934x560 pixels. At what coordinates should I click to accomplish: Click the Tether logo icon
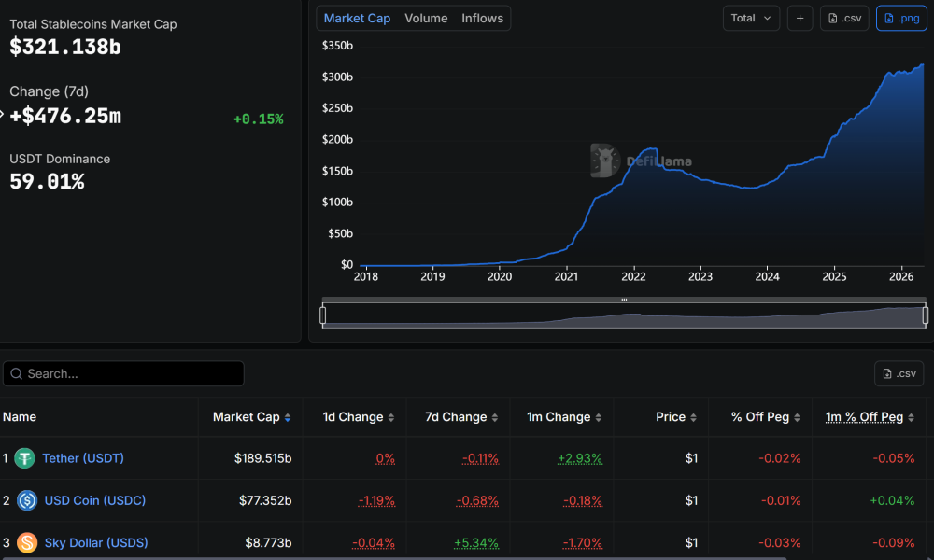click(24, 458)
